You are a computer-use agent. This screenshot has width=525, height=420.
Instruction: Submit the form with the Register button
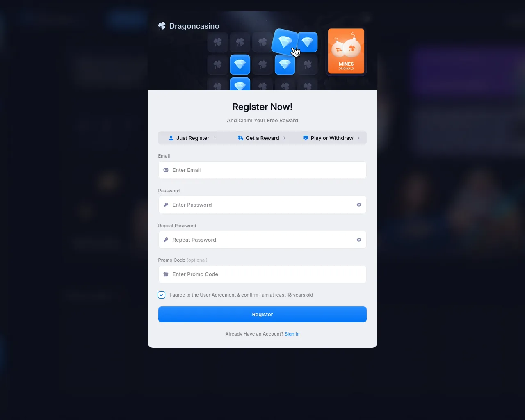point(262,315)
